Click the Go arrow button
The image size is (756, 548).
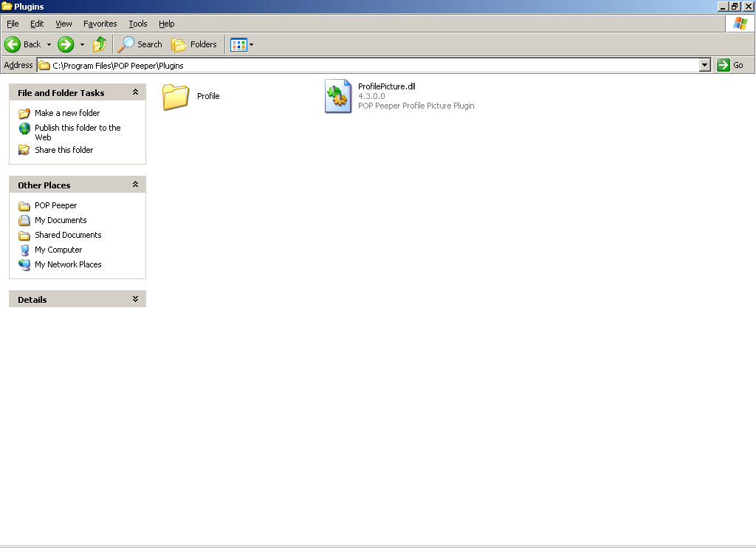click(x=724, y=65)
